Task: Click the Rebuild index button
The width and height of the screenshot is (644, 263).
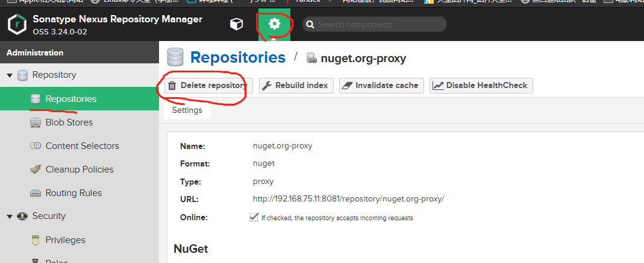Action: (296, 86)
